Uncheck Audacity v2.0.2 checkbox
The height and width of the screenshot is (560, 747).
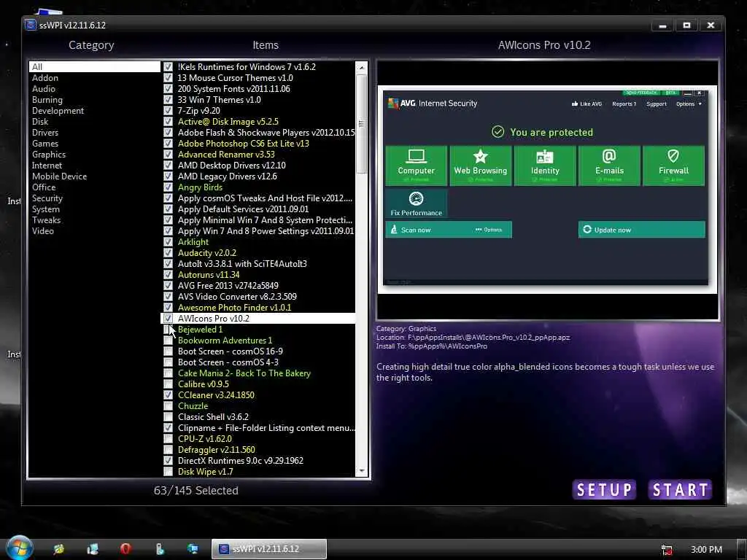tap(169, 253)
